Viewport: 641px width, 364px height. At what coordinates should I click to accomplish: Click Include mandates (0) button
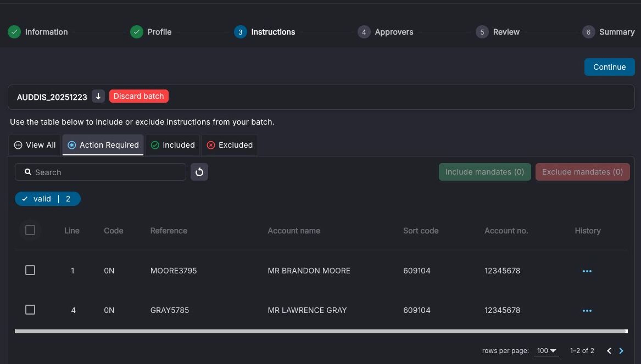485,172
